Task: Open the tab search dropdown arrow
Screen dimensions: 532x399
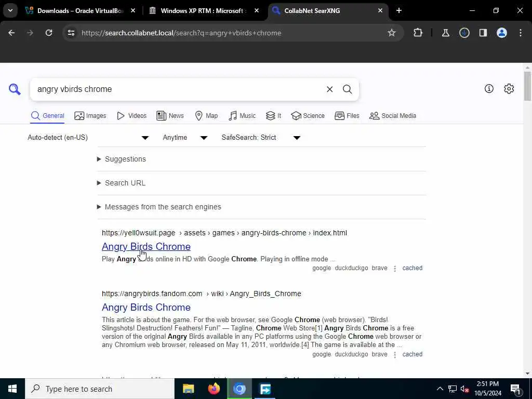Action: [x=10, y=10]
